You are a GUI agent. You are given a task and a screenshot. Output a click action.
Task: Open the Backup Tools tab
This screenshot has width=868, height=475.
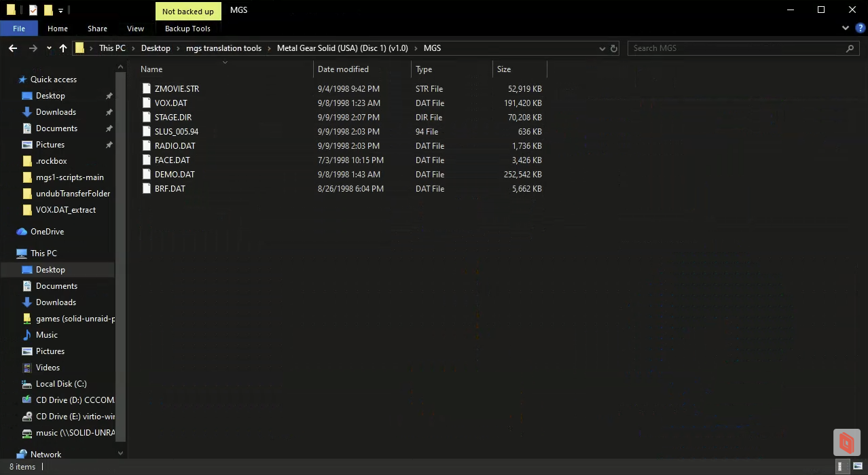click(187, 29)
